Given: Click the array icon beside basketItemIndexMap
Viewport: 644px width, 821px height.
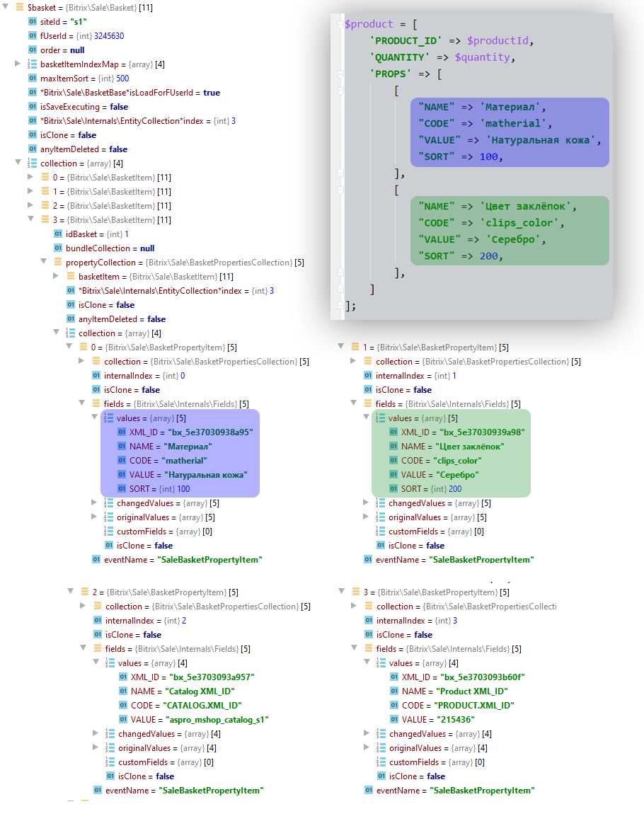Looking at the screenshot, I should [32, 64].
